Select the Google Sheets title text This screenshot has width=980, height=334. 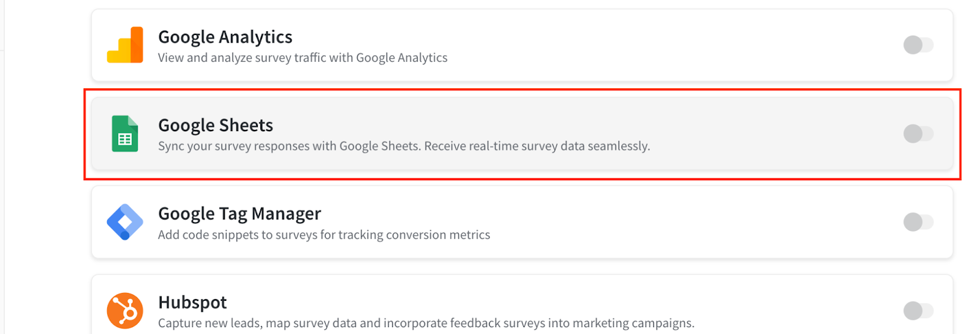[216, 125]
